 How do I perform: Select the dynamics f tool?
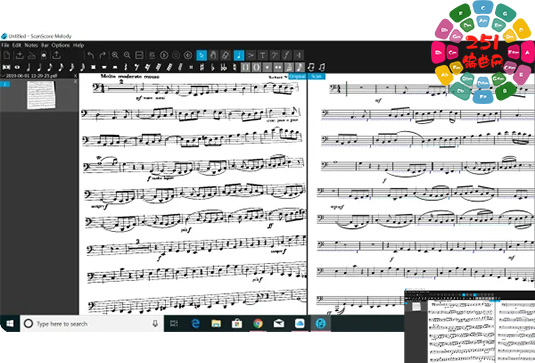pyautogui.click(x=286, y=55)
